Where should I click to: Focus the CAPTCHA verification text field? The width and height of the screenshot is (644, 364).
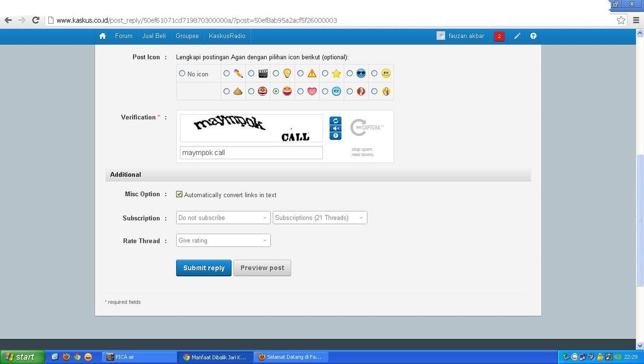tap(251, 153)
